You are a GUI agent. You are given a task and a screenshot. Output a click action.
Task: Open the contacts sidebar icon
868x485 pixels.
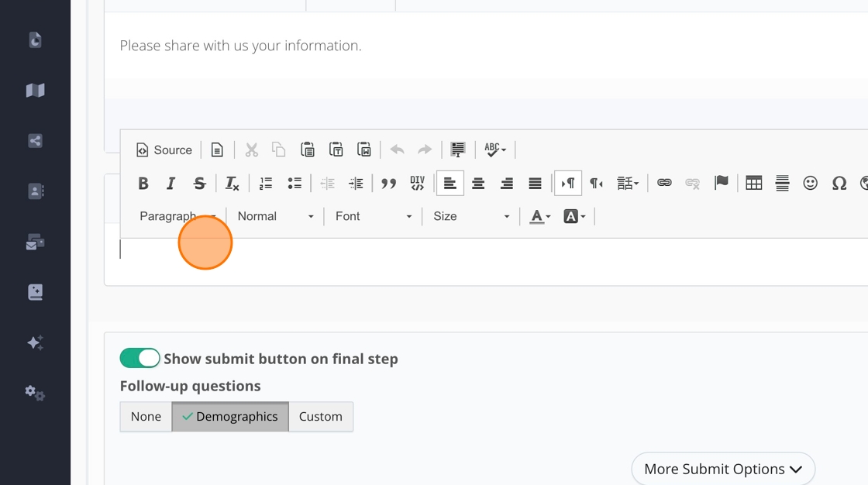36,191
